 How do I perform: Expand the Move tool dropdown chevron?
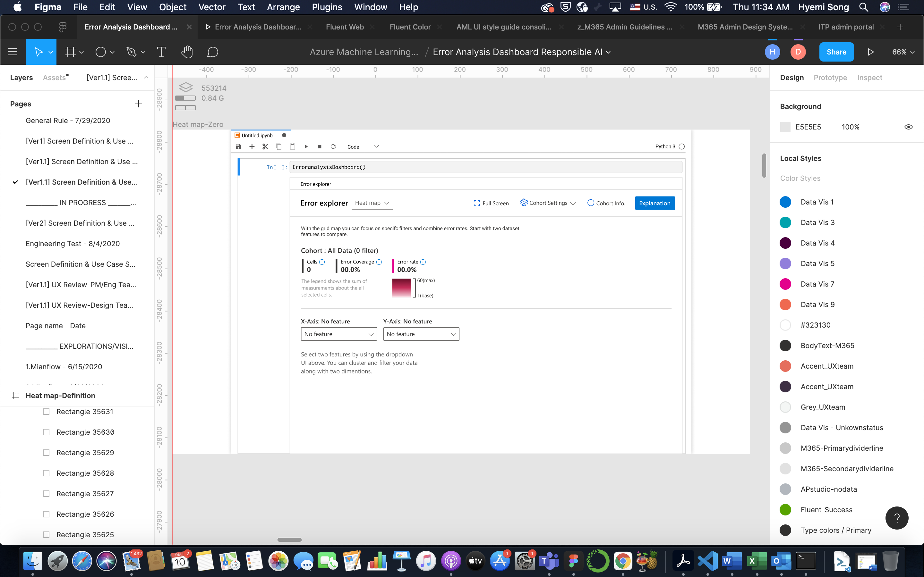(x=50, y=52)
